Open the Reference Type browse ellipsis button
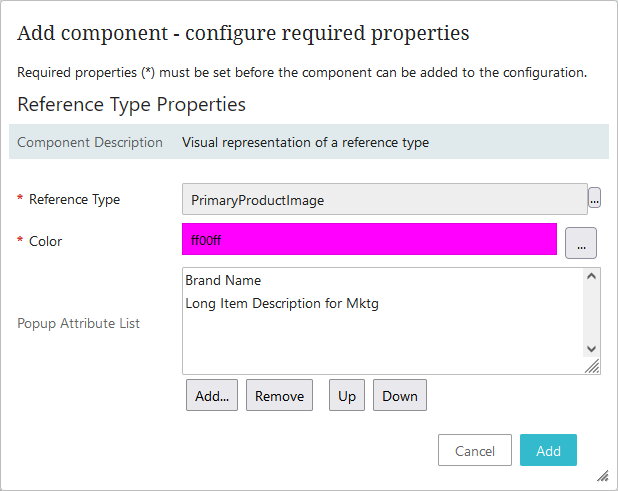This screenshot has height=491, width=618. pyautogui.click(x=594, y=199)
